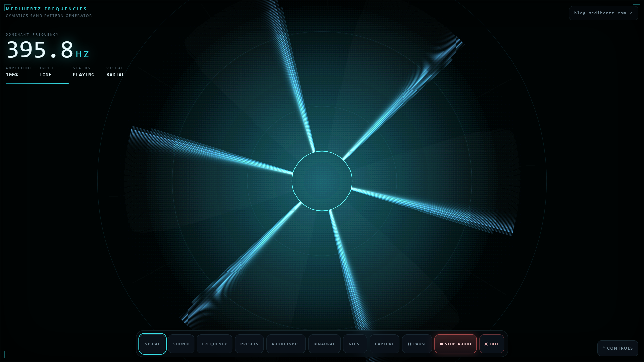The height and width of the screenshot is (362, 644).
Task: Open the Sound tab
Action: pyautogui.click(x=181, y=344)
